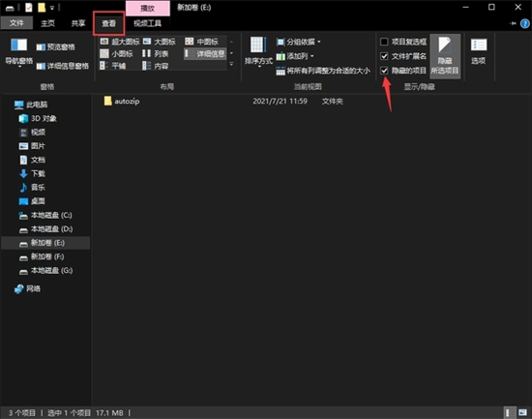Select the 超大图标 extra large icons layout

pos(120,42)
